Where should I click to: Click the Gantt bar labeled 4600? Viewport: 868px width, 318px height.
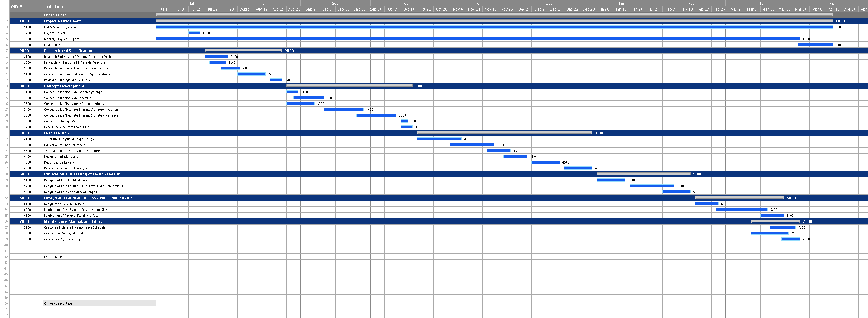pyautogui.click(x=578, y=168)
